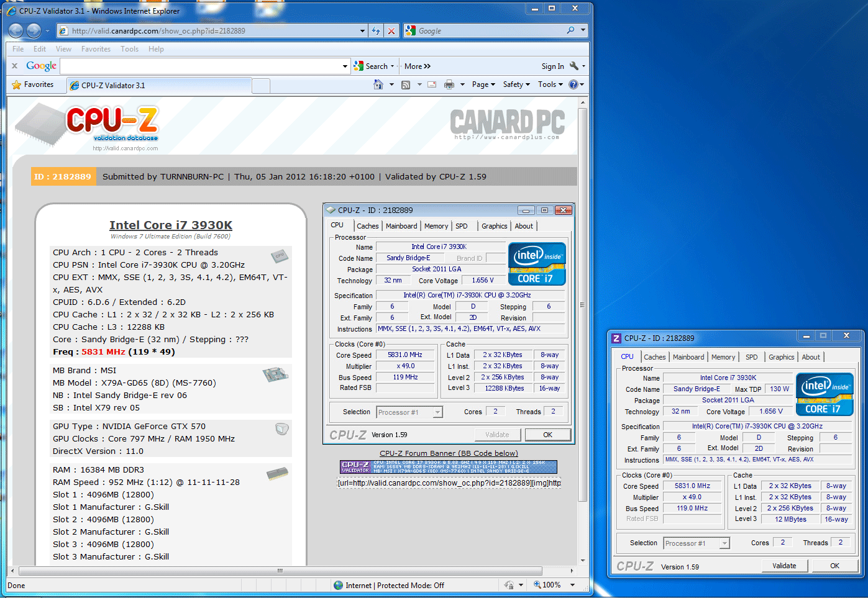868x598 pixels.
Task: Click the Forward arrow in Internet Explorer
Action: (34, 30)
